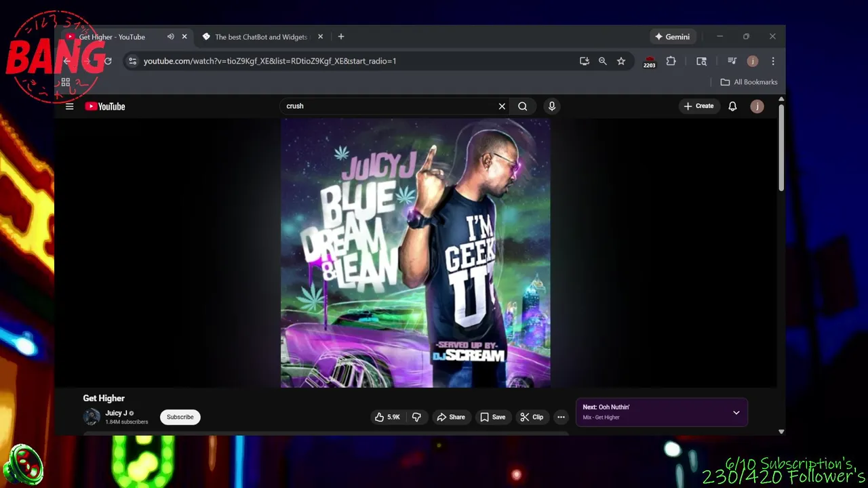
Task: Mute audio on the Get Higher tab
Action: (171, 37)
